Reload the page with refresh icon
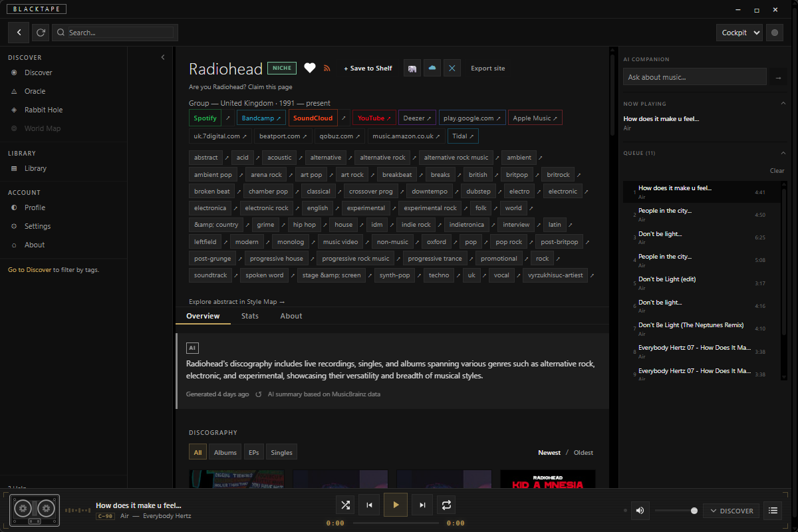Image resolution: width=798 pixels, height=532 pixels. (x=41, y=32)
